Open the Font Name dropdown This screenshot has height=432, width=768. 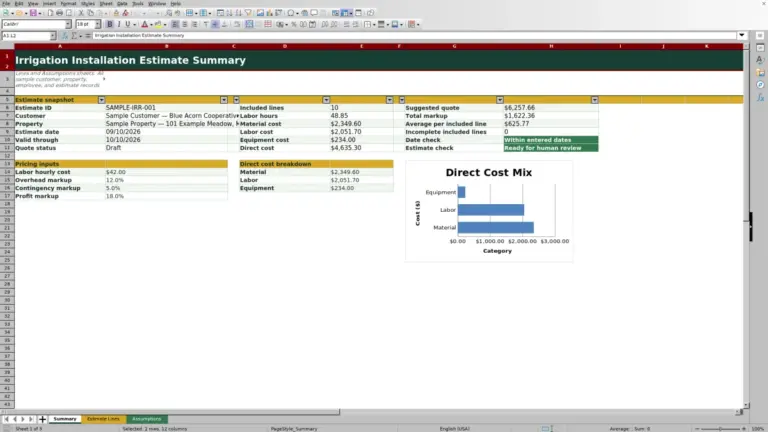(x=68, y=24)
